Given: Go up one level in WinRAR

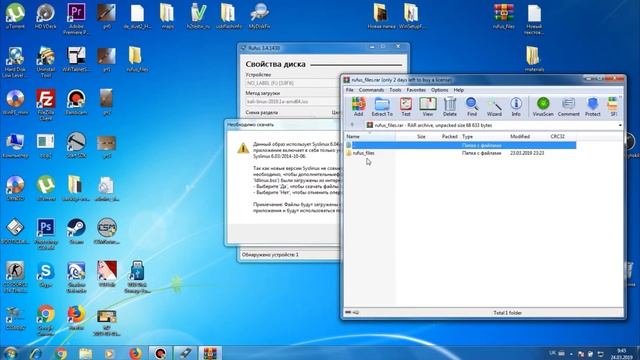Looking at the screenshot, I should 352,125.
